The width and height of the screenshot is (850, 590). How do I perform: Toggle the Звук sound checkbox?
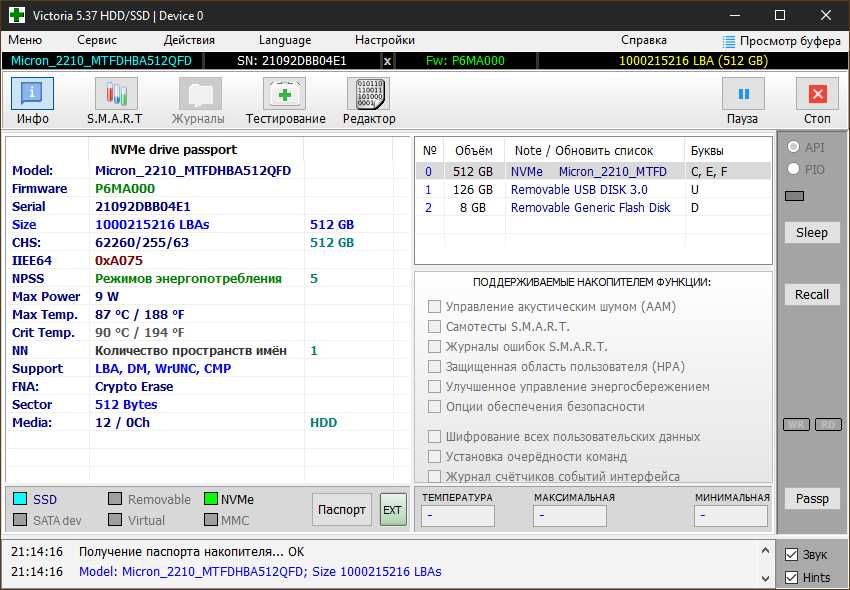(791, 554)
